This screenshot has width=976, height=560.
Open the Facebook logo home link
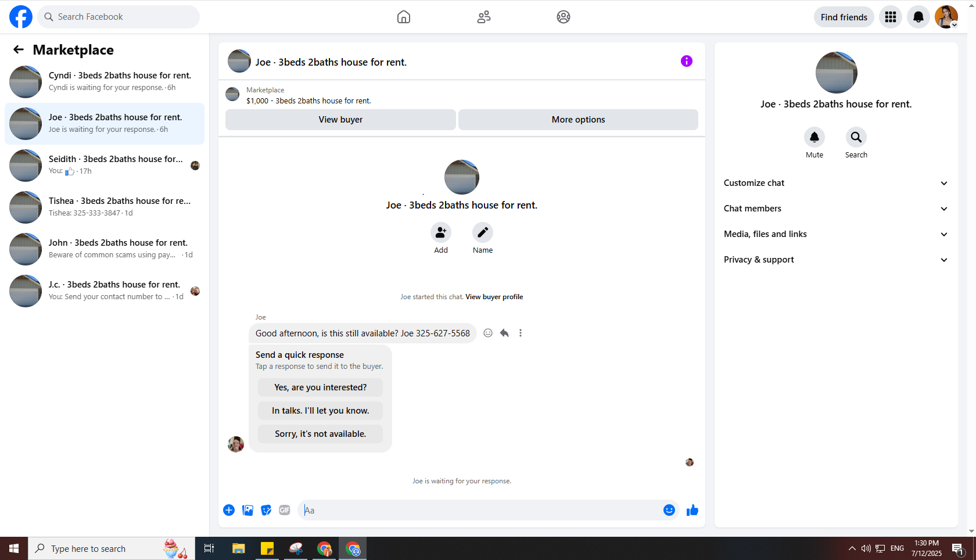pos(21,17)
